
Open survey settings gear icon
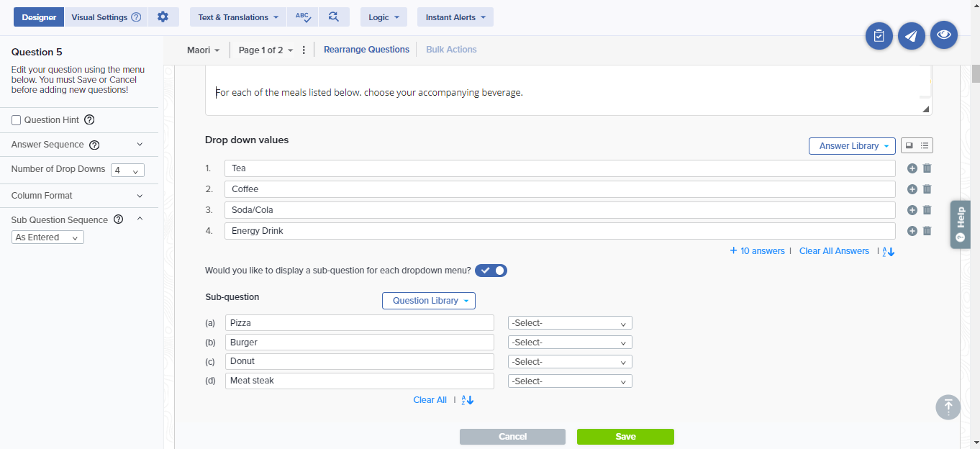pyautogui.click(x=163, y=17)
